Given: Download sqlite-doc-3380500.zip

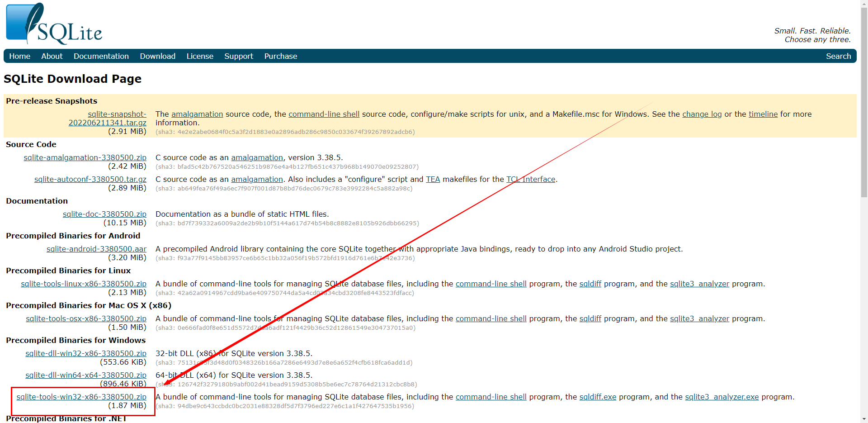Looking at the screenshot, I should coord(104,214).
